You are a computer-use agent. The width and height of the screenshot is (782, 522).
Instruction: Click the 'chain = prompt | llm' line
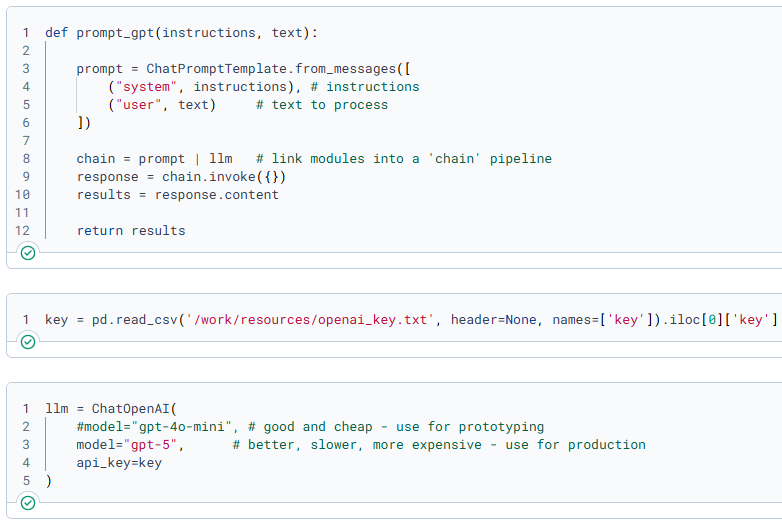pyautogui.click(x=154, y=159)
